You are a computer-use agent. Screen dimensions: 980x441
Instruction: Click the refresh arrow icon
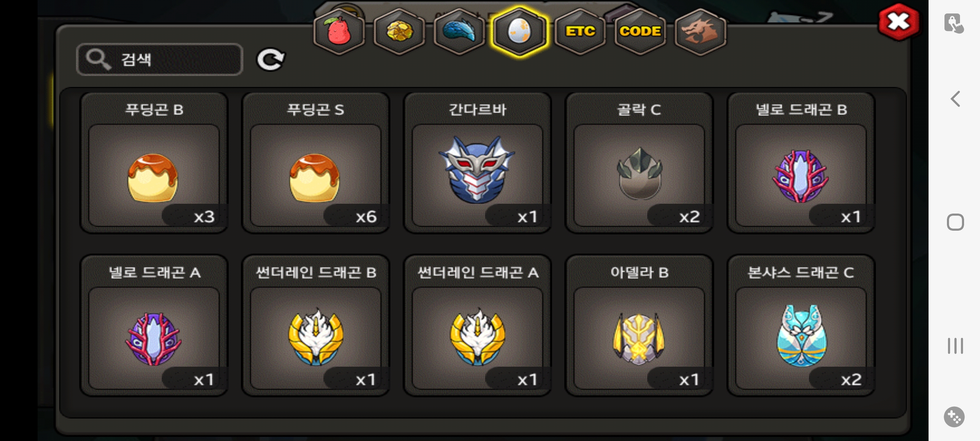[270, 60]
